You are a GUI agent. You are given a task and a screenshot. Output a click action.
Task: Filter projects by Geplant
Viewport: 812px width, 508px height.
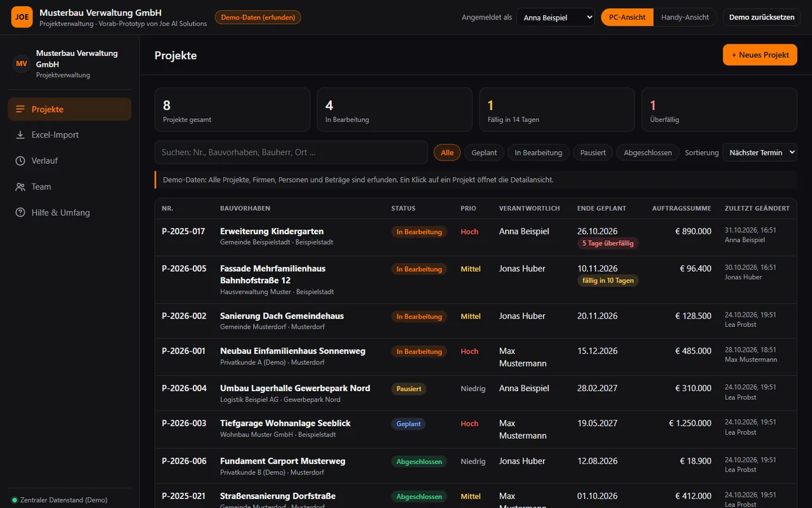[485, 152]
